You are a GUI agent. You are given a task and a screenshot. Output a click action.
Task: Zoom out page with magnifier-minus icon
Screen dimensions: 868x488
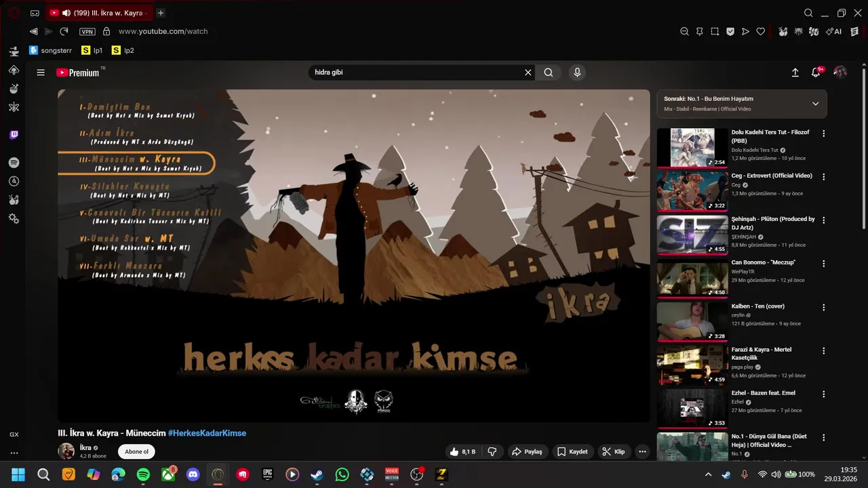[x=684, y=31]
